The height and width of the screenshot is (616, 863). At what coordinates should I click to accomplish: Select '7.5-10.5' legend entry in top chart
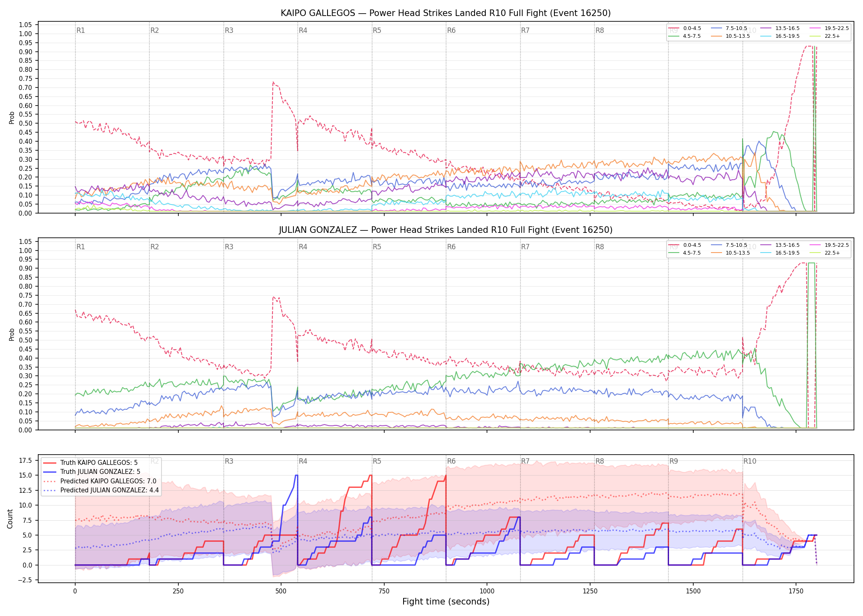(x=729, y=28)
